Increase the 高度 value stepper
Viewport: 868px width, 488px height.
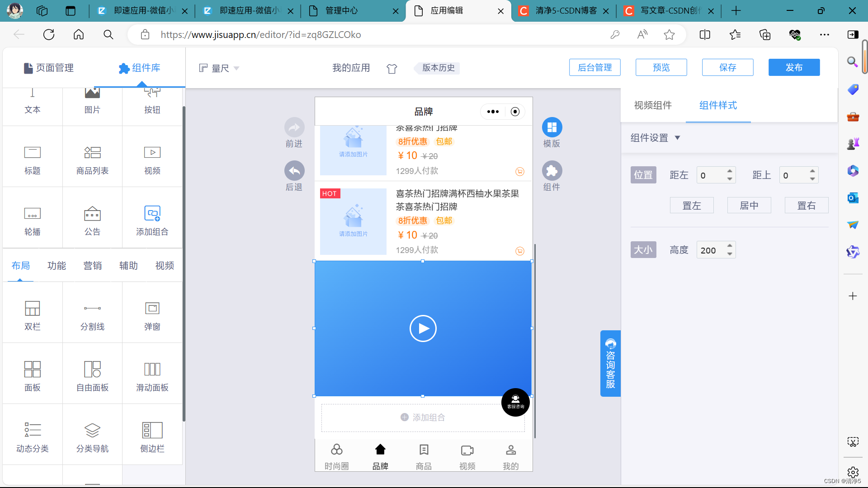pyautogui.click(x=730, y=246)
